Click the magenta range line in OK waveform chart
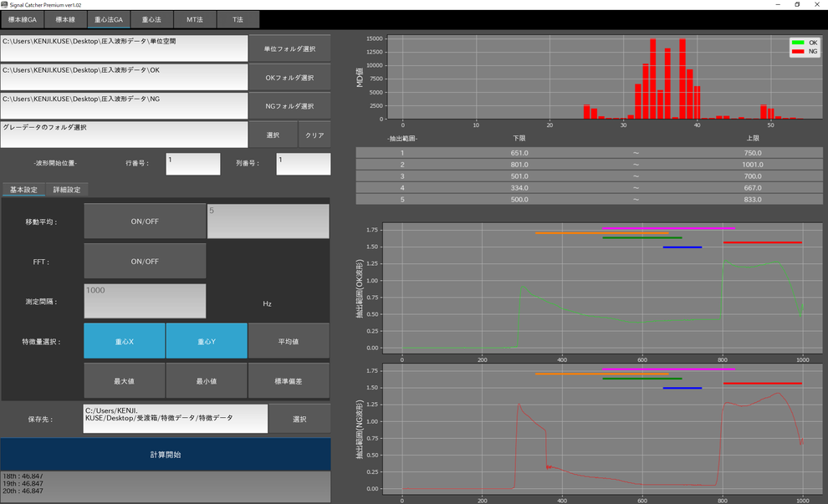828x504 pixels. [x=668, y=228]
